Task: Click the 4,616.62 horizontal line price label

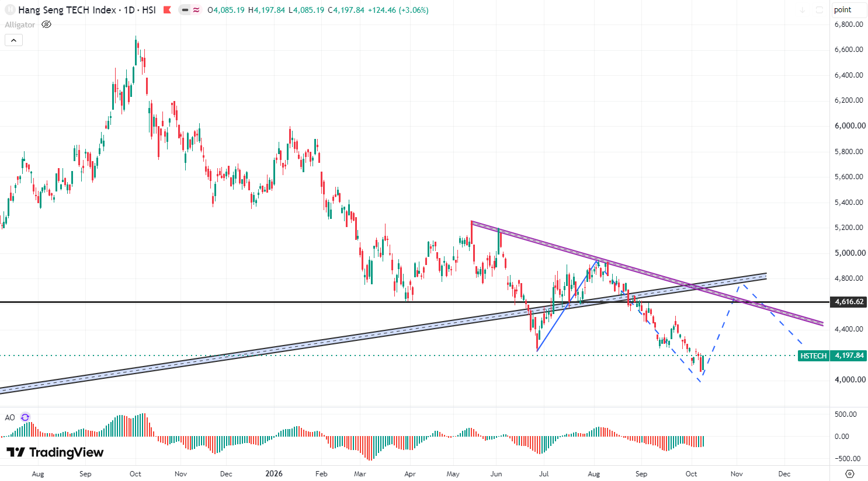Action: pyautogui.click(x=849, y=302)
